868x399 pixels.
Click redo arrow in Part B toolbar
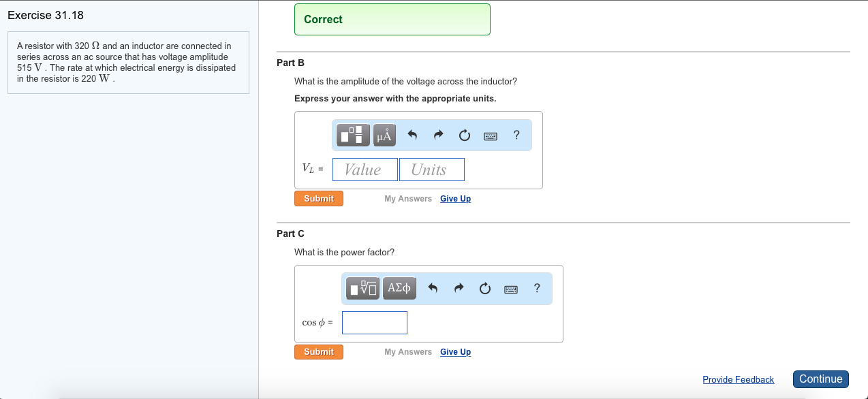[438, 135]
